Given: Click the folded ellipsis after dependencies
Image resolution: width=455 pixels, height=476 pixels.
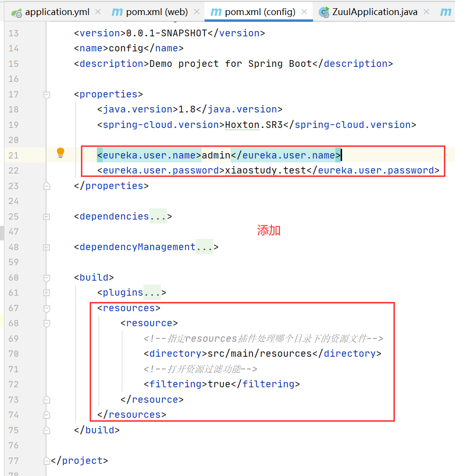Looking at the screenshot, I should pos(158,216).
